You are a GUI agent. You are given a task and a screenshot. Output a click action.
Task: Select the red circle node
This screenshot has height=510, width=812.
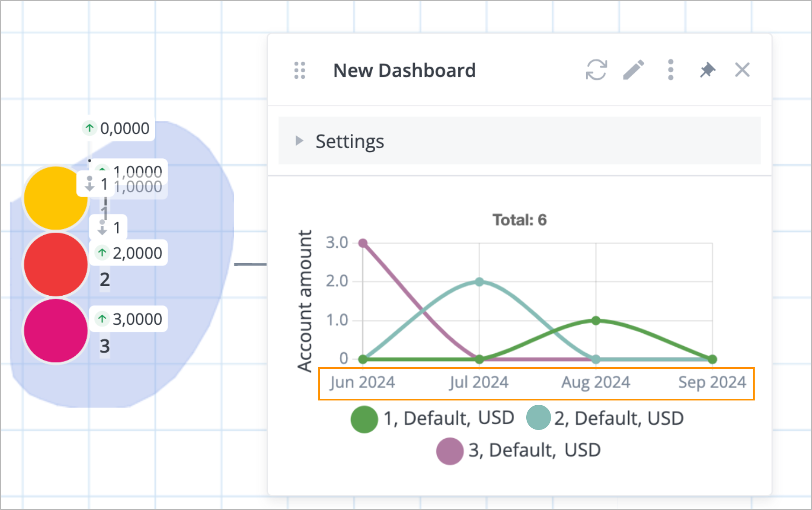pos(56,264)
